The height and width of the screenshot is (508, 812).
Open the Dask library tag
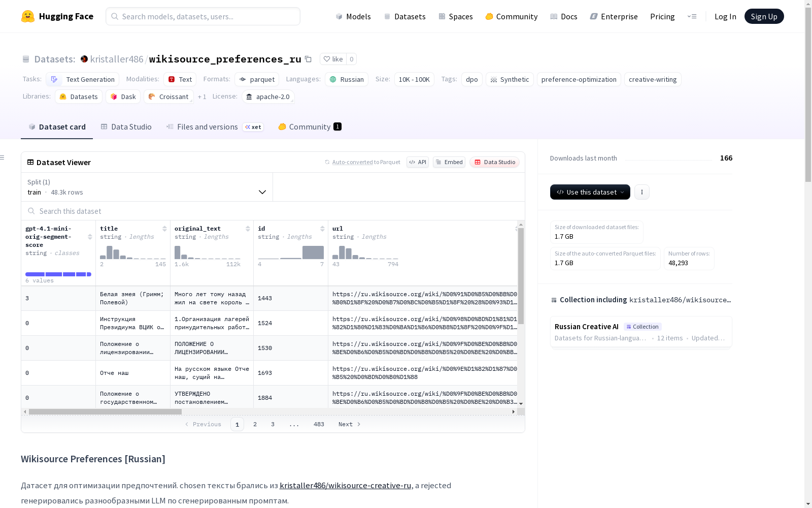click(123, 97)
